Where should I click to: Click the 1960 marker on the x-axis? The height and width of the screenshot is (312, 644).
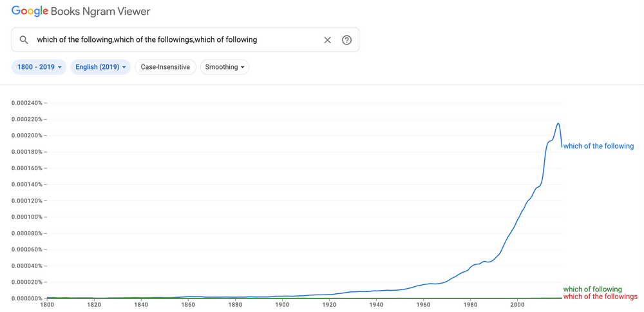tap(422, 304)
